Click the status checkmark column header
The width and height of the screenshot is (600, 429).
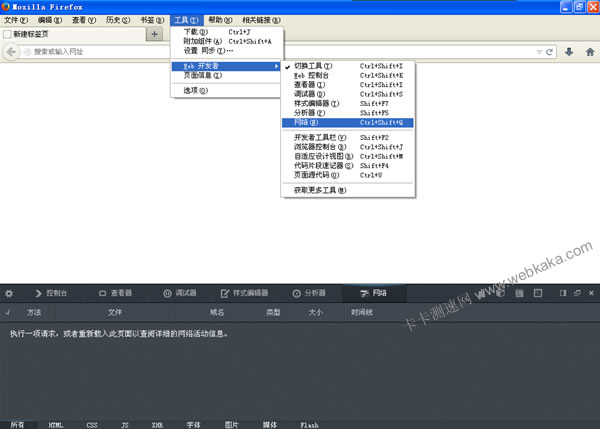(8, 312)
